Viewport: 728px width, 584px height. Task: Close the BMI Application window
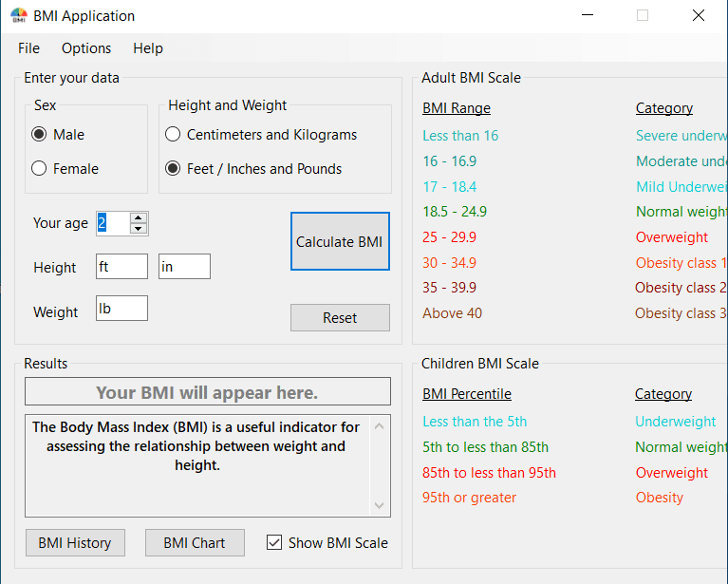point(699,15)
